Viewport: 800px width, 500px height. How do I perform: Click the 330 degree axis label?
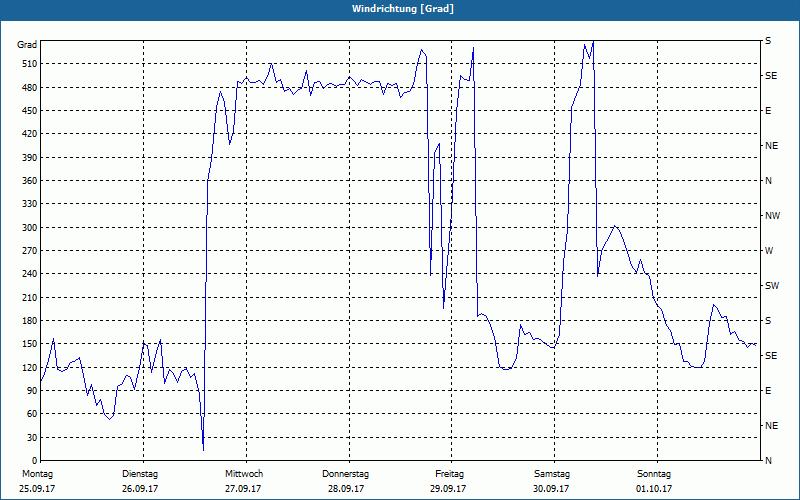click(x=30, y=204)
